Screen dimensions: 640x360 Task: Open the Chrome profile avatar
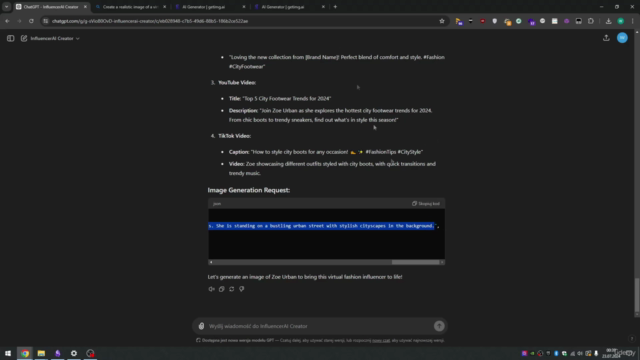coord(620,21)
